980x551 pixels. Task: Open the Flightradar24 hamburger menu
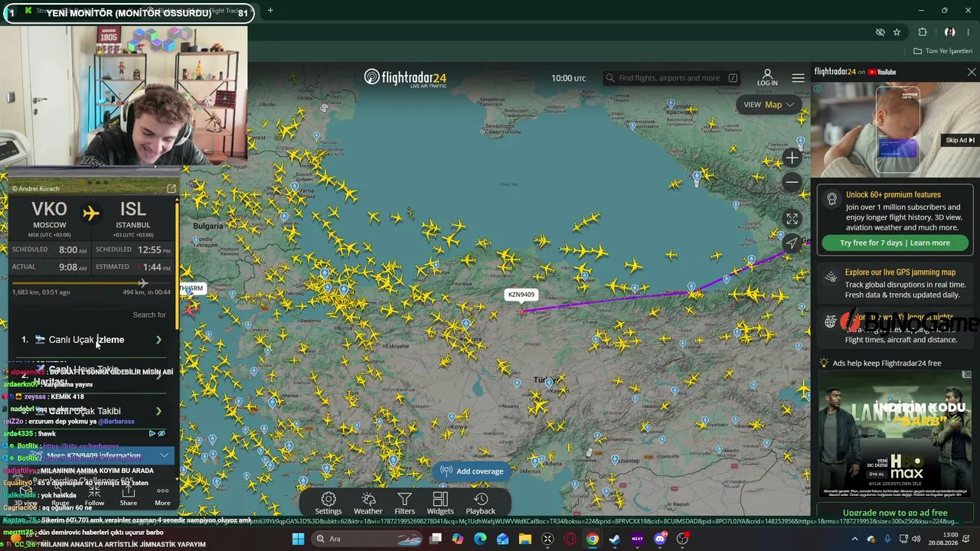point(799,78)
